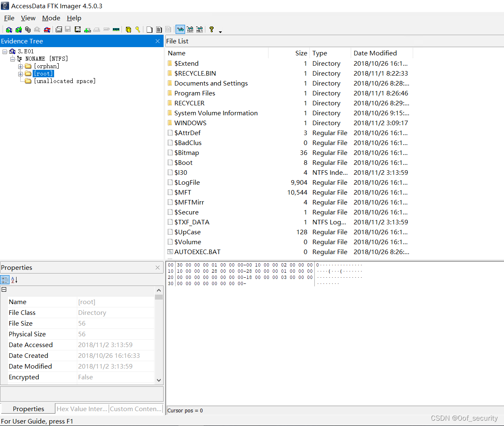Open the Image Mounting toolbar icon

coord(28,30)
